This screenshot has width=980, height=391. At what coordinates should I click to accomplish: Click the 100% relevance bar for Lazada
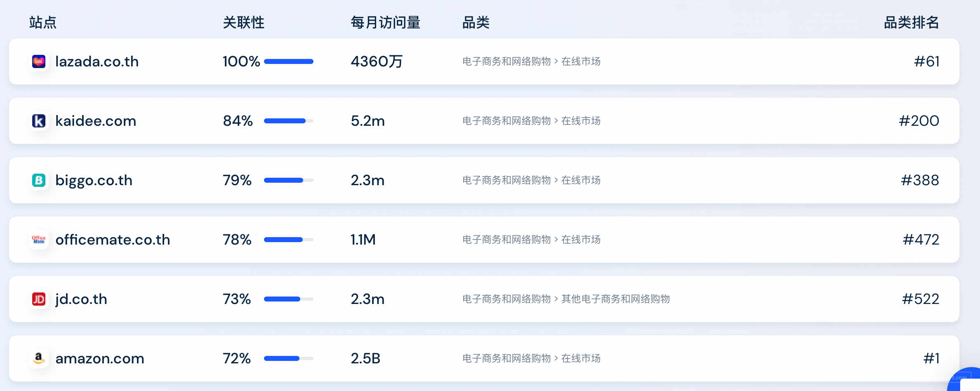point(289,61)
